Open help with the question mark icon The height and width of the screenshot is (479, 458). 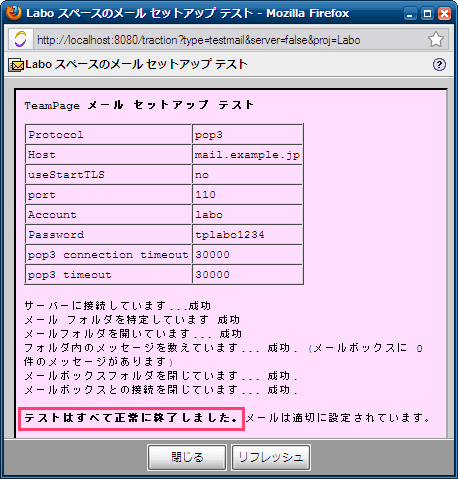(x=439, y=64)
